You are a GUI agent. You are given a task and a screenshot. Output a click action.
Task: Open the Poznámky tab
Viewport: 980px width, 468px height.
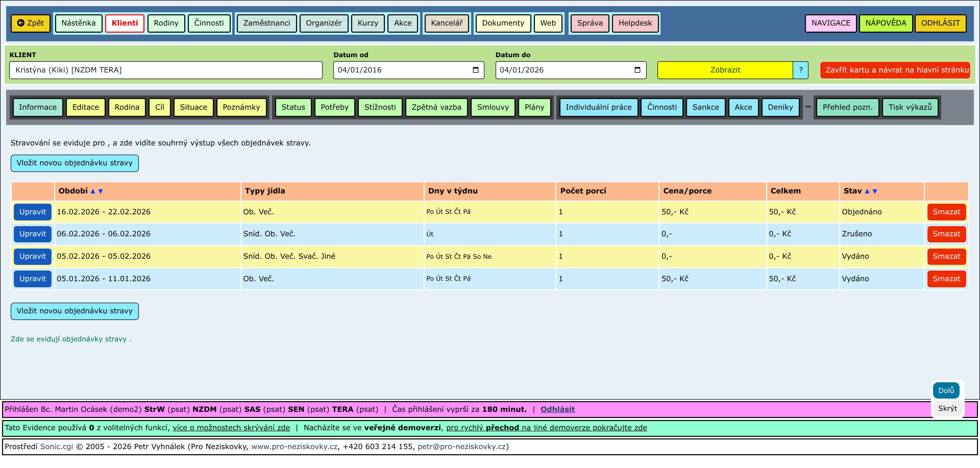click(242, 107)
